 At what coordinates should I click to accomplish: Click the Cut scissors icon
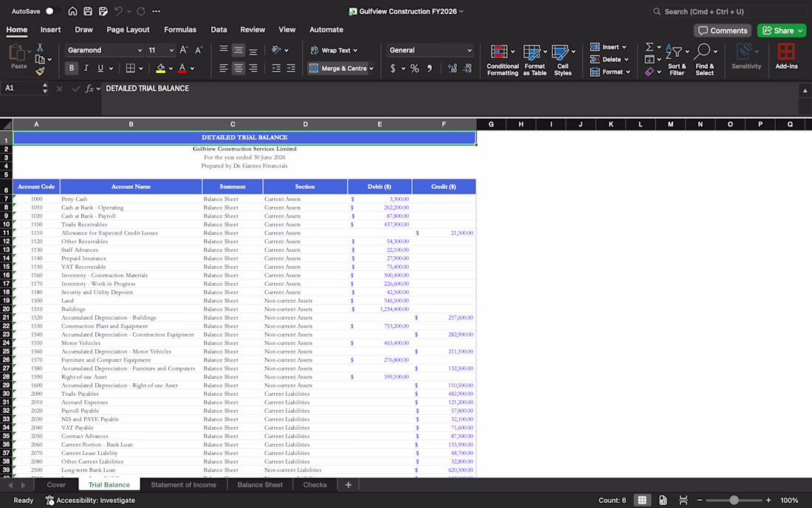40,47
